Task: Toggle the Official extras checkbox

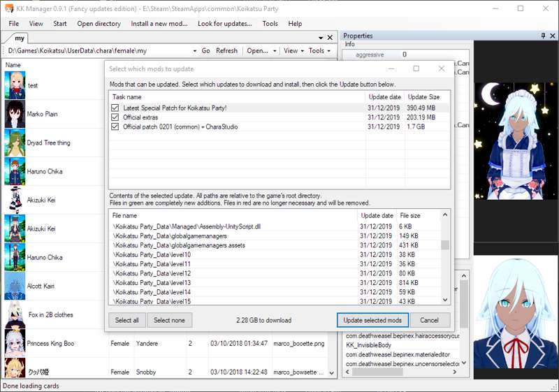Action: click(115, 117)
